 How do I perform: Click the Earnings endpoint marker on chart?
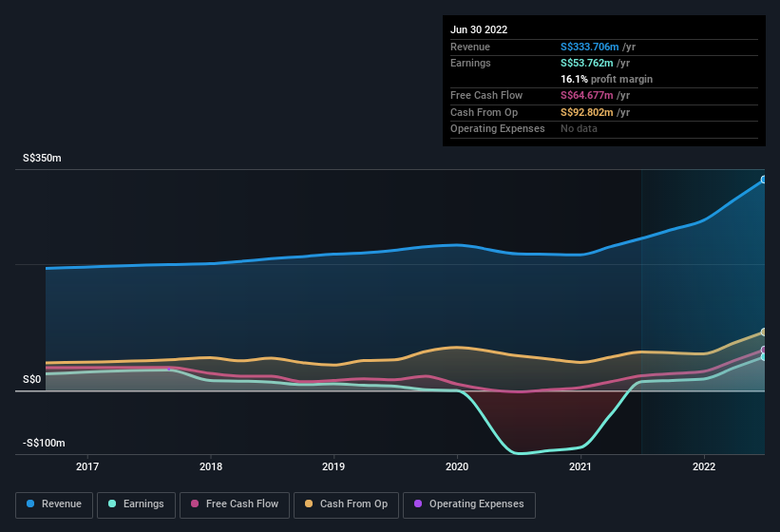(x=764, y=357)
